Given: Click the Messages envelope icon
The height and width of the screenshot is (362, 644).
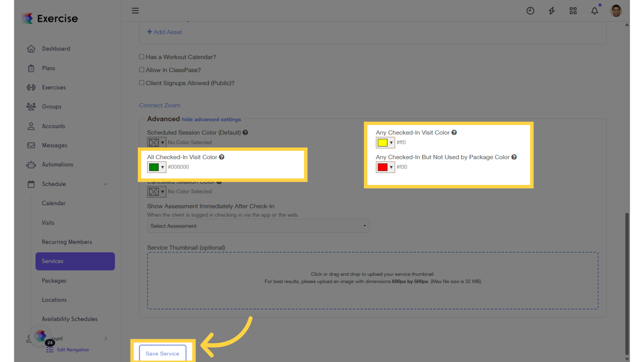Looking at the screenshot, I should click(31, 145).
